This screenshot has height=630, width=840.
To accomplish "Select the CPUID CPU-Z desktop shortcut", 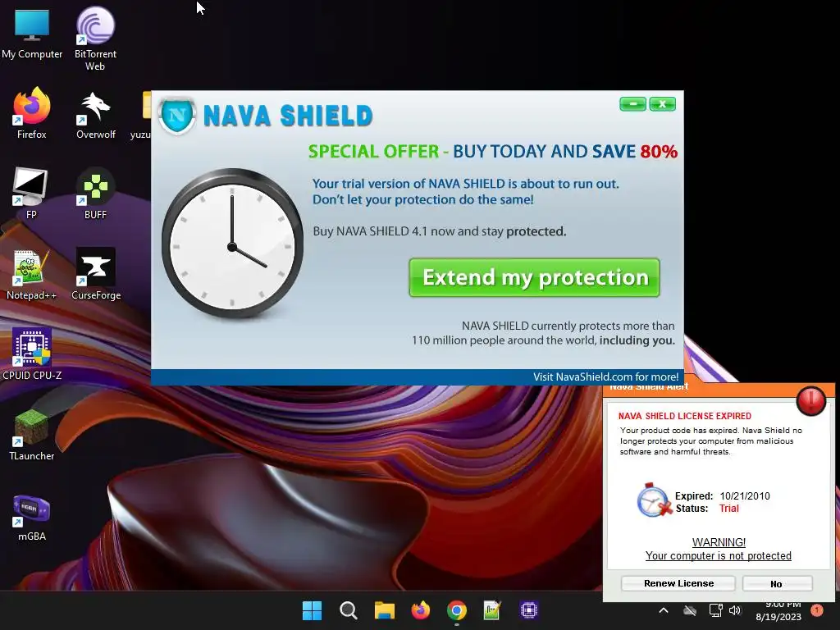I will (32, 354).
